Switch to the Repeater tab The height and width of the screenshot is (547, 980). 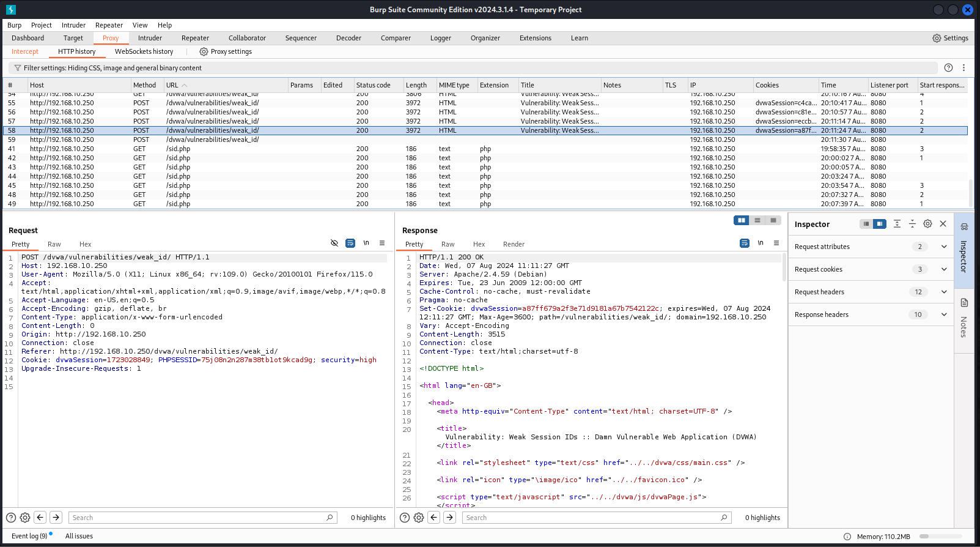point(195,38)
